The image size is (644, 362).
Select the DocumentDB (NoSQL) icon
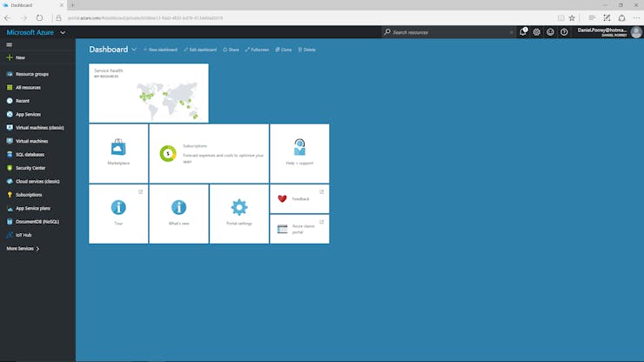pyautogui.click(x=10, y=222)
